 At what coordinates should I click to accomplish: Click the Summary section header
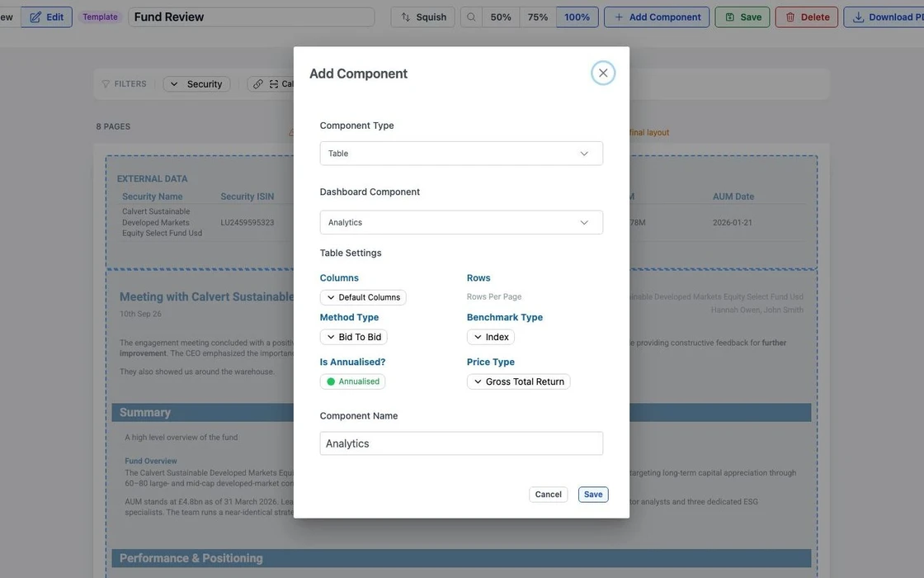(x=461, y=412)
